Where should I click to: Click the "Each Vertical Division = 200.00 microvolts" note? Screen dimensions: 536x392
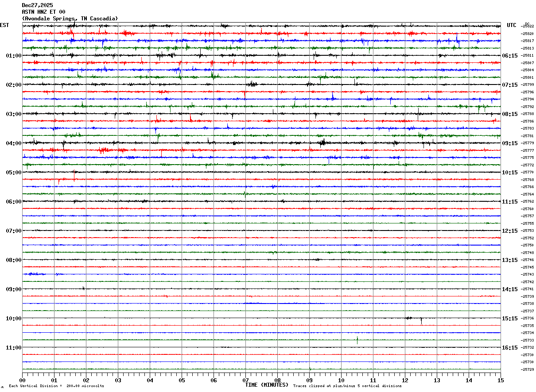[56, 386]
